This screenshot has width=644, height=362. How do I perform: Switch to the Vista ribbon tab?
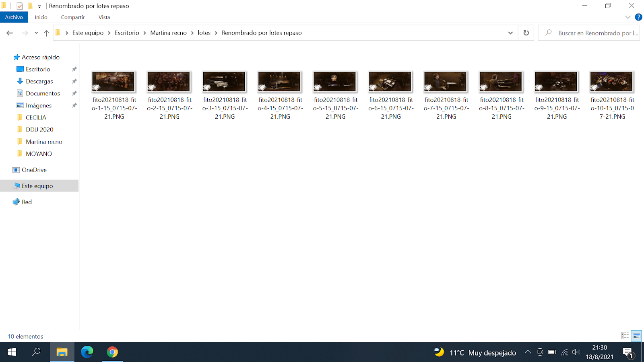point(104,17)
